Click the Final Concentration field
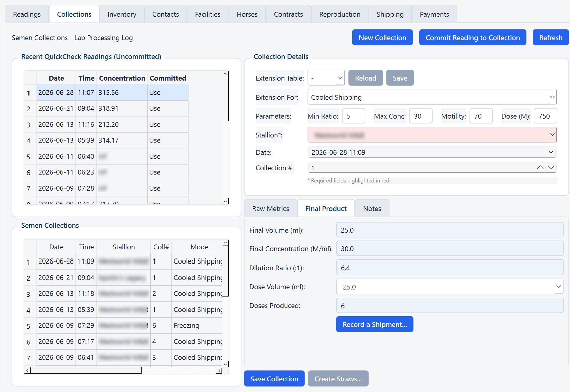 [450, 248]
